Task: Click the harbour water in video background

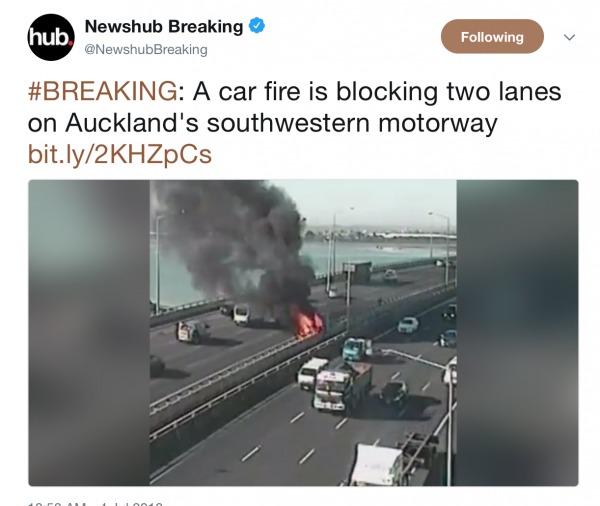Action: pyautogui.click(x=383, y=251)
